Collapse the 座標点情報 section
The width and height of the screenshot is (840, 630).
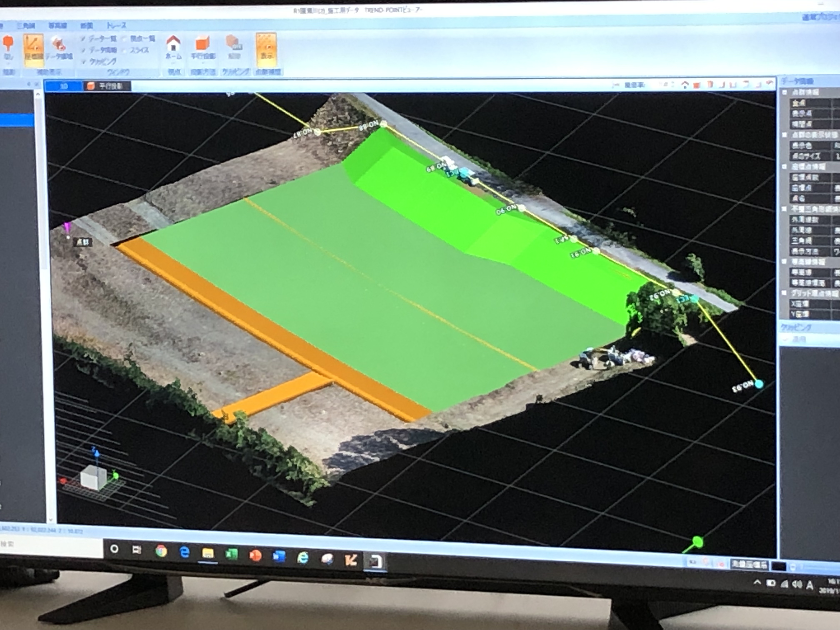[785, 167]
